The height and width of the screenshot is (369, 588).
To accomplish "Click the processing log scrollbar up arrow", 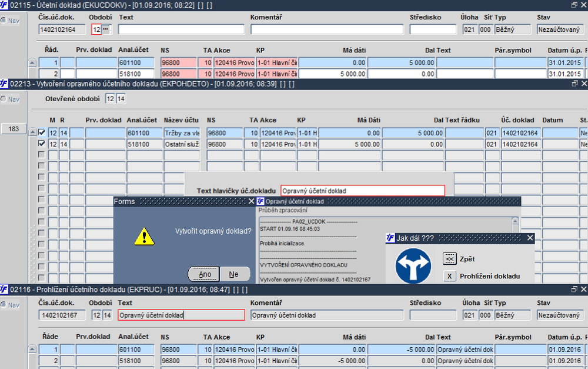I will (515, 222).
